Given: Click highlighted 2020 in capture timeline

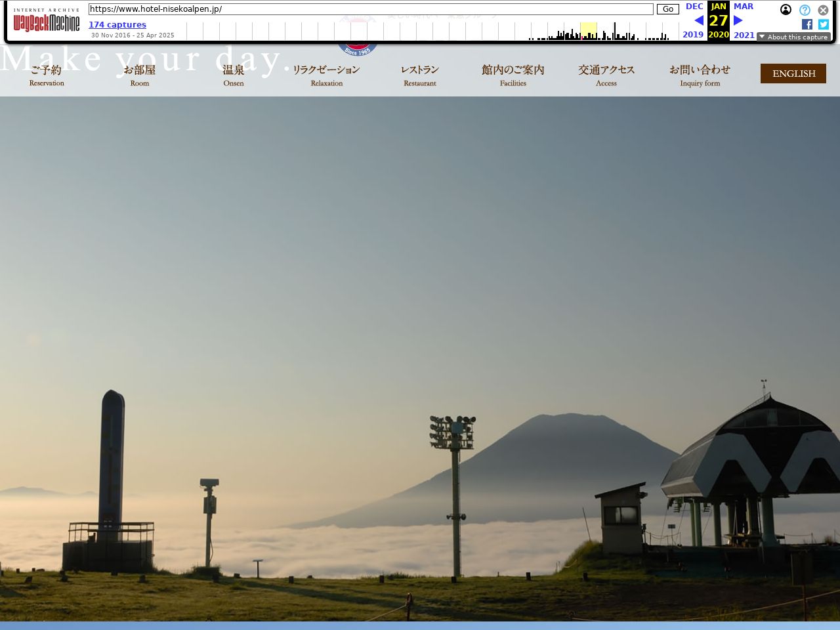Looking at the screenshot, I should [589, 31].
